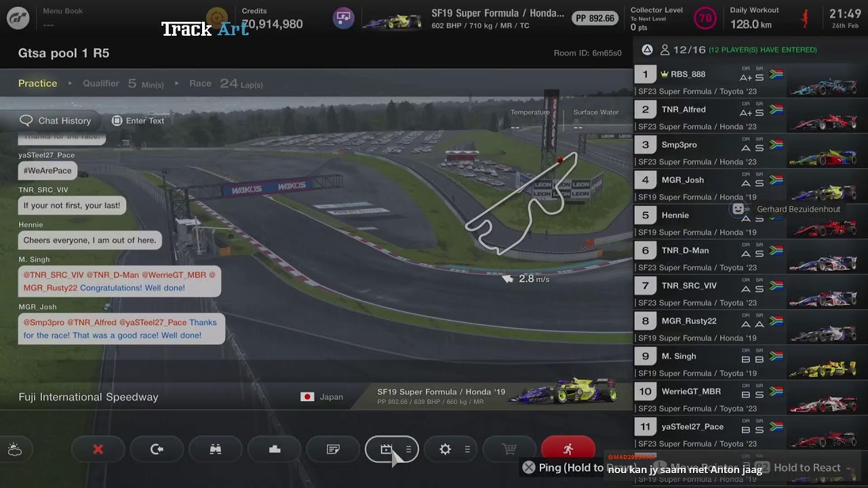This screenshot has height=488, width=868.
Task: Select player WerrieGT_MBR in the list
Action: point(751,400)
